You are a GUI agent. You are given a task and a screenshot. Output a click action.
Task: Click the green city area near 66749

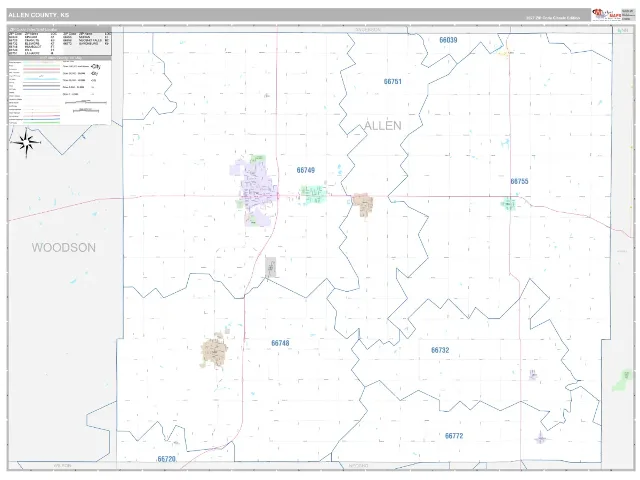314,195
